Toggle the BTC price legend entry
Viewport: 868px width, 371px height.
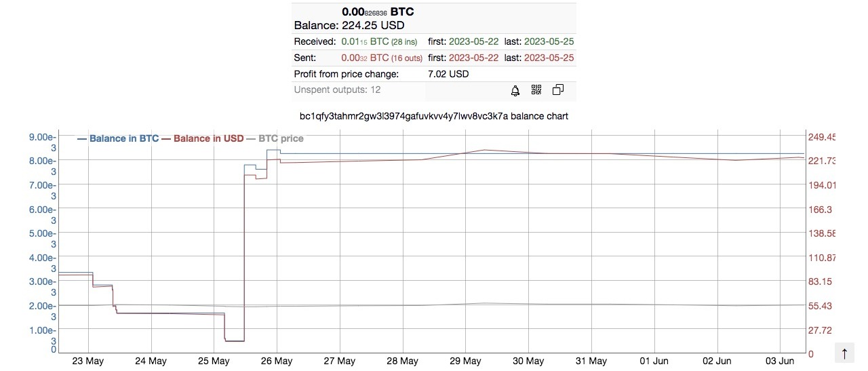[x=275, y=138]
